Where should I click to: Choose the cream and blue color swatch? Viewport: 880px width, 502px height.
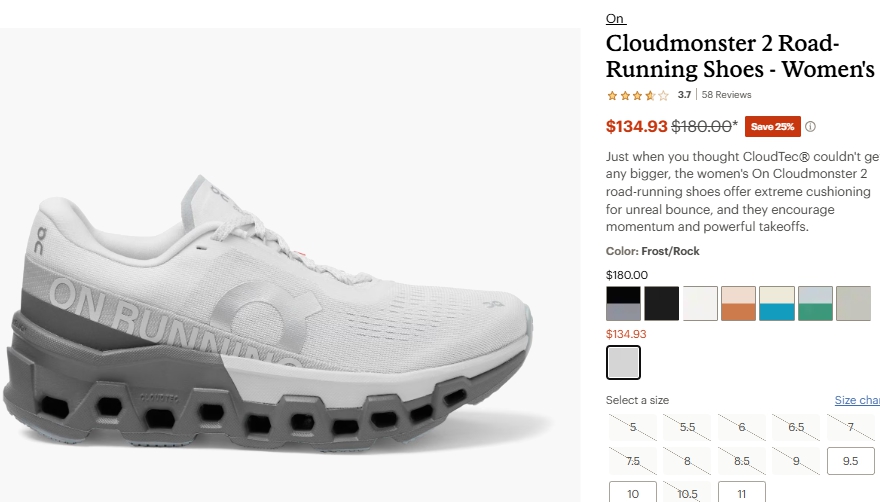777,304
